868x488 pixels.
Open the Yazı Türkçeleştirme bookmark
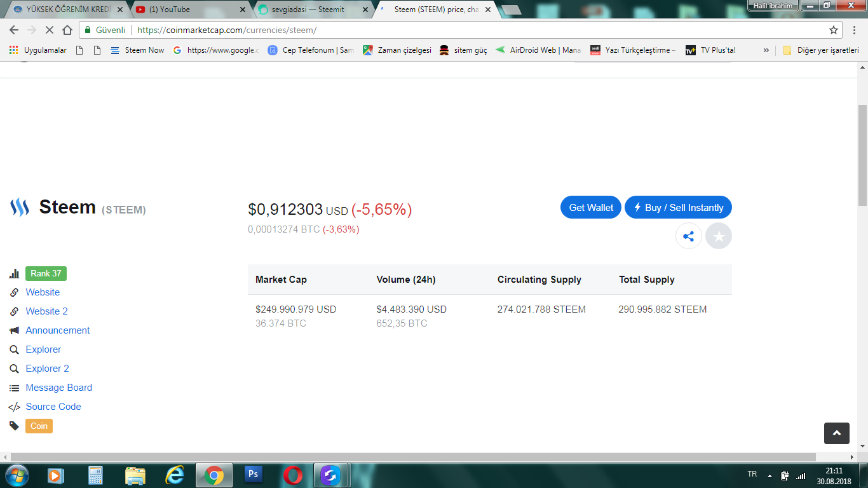coord(634,50)
